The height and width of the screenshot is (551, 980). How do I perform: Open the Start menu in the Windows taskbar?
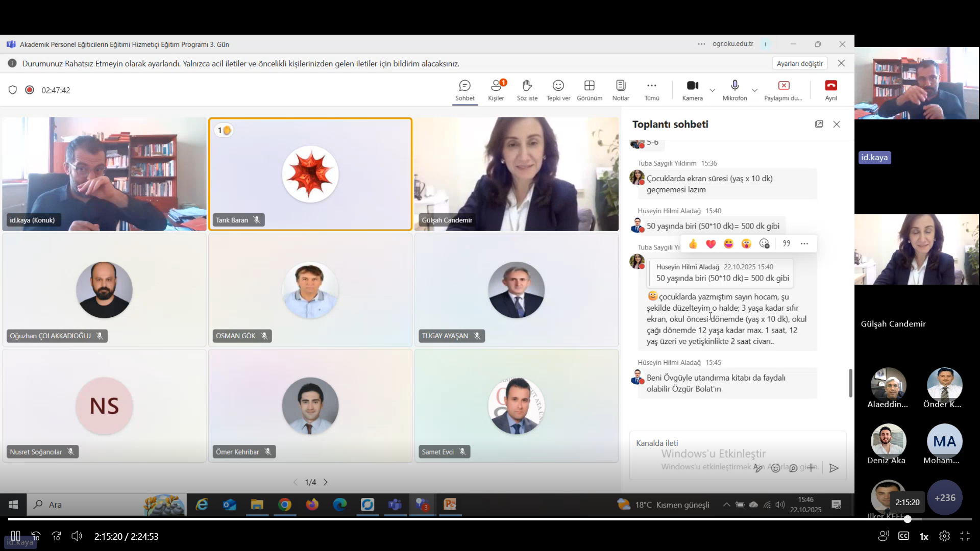tap(13, 505)
